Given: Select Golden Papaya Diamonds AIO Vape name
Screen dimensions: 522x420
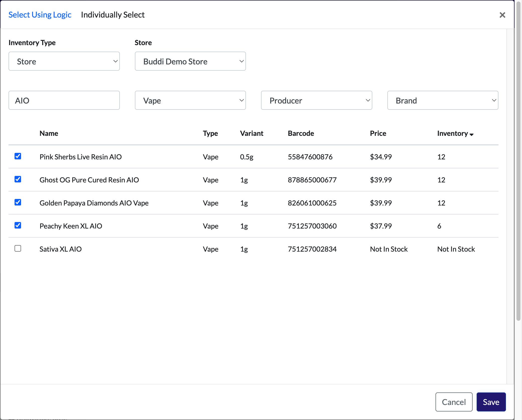Looking at the screenshot, I should 94,203.
